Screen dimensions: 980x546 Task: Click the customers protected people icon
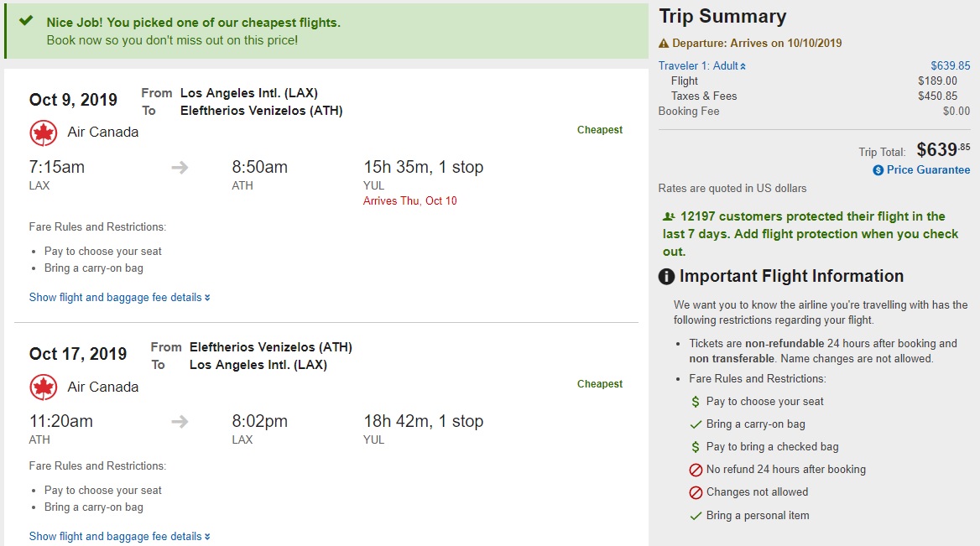tap(669, 216)
